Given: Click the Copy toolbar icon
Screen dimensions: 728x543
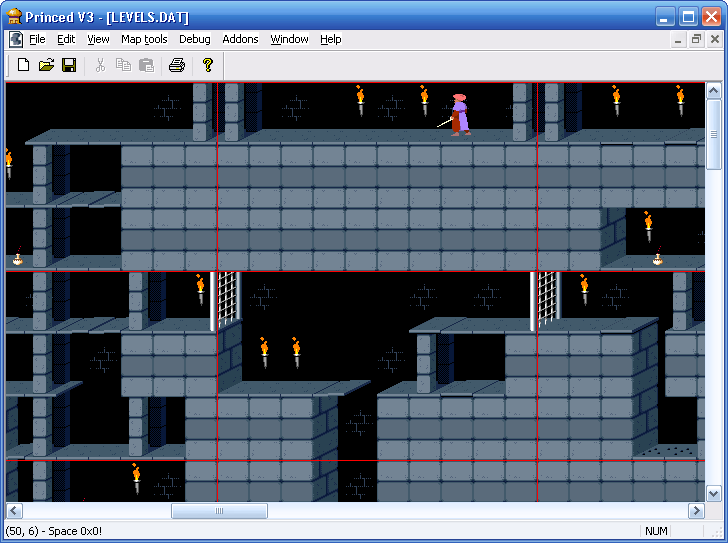Looking at the screenshot, I should pos(123,65).
